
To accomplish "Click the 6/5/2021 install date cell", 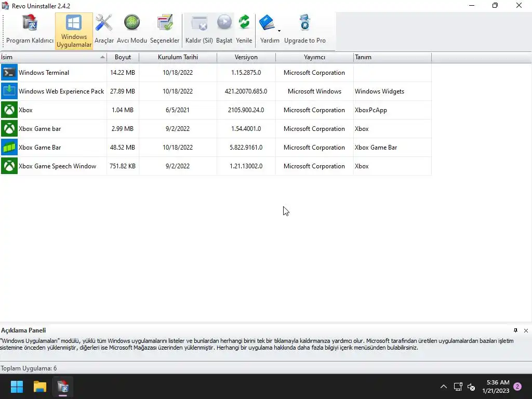I will [x=178, y=110].
